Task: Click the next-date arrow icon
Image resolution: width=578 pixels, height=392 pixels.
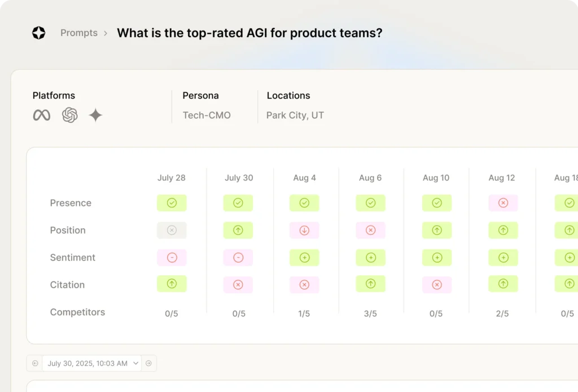Action: (x=149, y=363)
